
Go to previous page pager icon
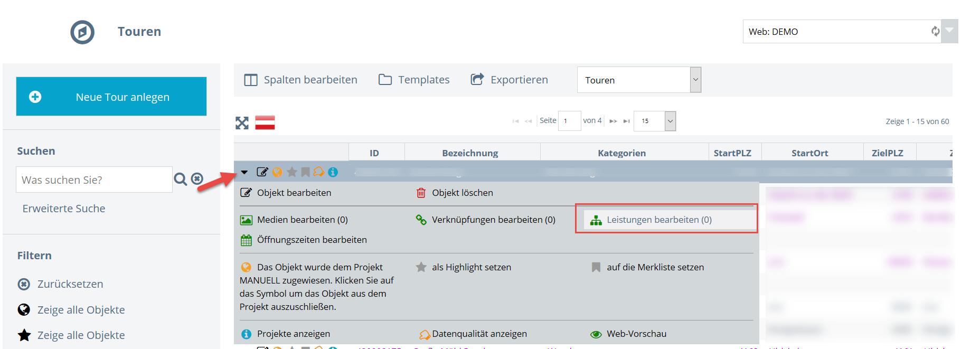pos(529,121)
